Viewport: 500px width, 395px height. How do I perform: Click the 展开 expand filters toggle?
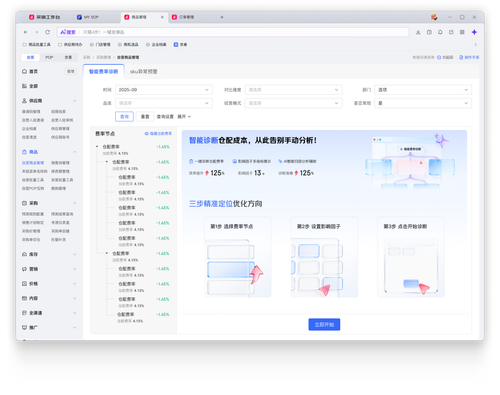tap(184, 117)
